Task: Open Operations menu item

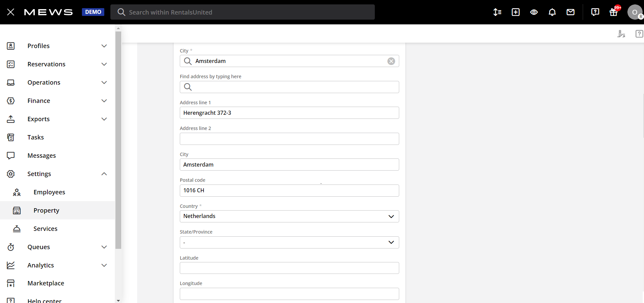Action: 44,82
